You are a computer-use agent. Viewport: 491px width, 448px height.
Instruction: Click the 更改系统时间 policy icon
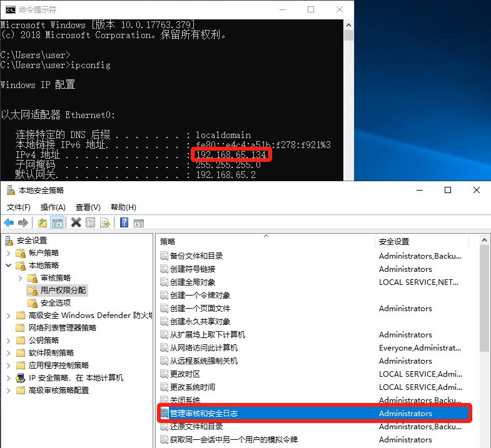[x=164, y=387]
